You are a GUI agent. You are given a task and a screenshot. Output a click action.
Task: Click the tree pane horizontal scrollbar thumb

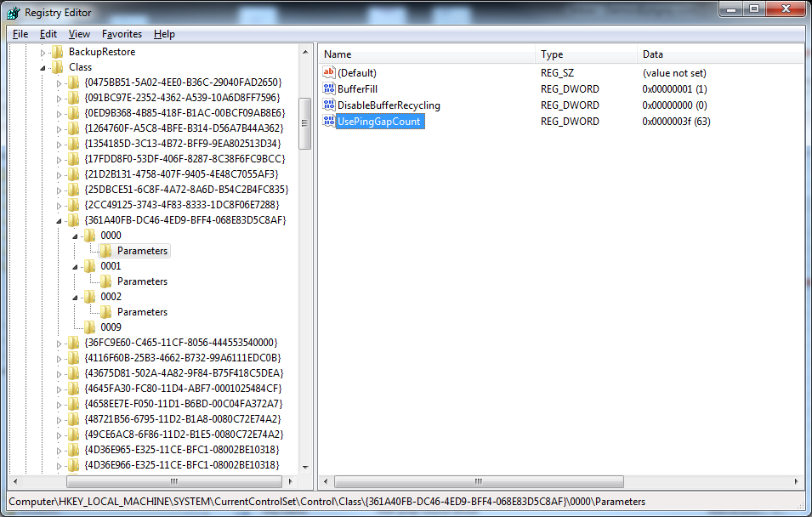coord(174,481)
